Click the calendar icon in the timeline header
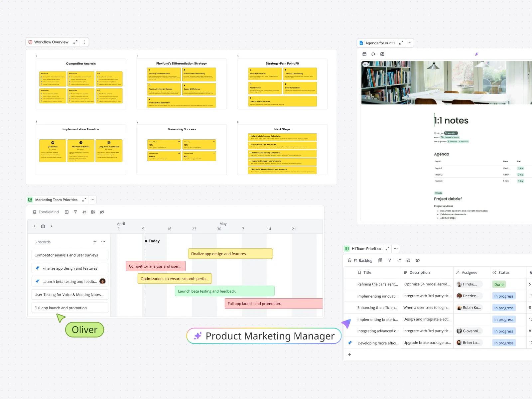532x399 pixels. [x=43, y=226]
